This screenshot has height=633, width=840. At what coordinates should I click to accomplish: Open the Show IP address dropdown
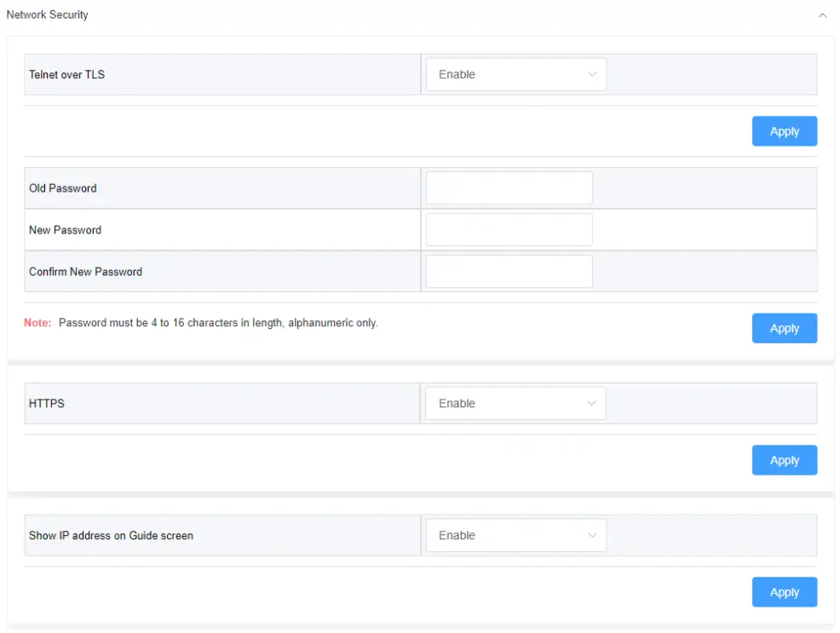tap(515, 536)
